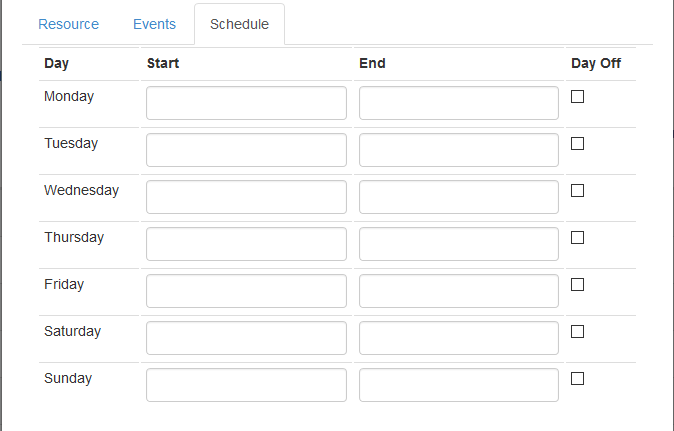
Task: Check the Thursday Day Off box
Action: coord(577,238)
